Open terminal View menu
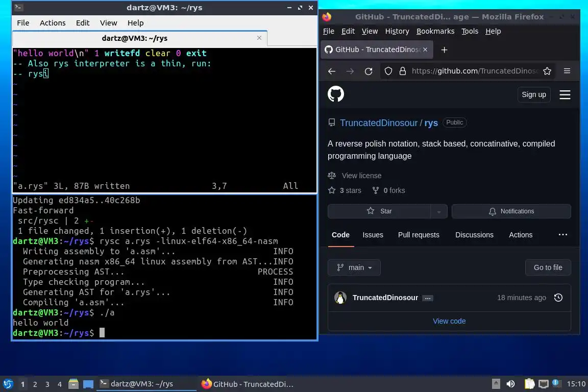Viewport: 588px width, 392px height. tap(108, 23)
